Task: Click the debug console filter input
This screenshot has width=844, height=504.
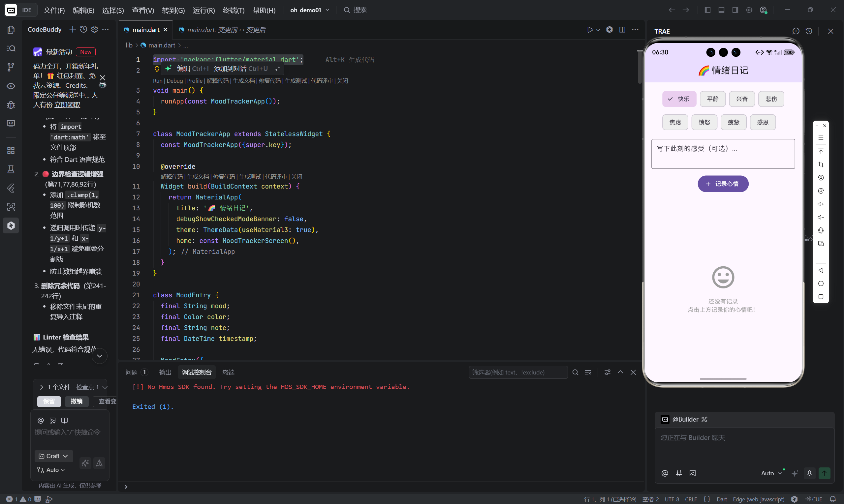Action: tap(517, 372)
